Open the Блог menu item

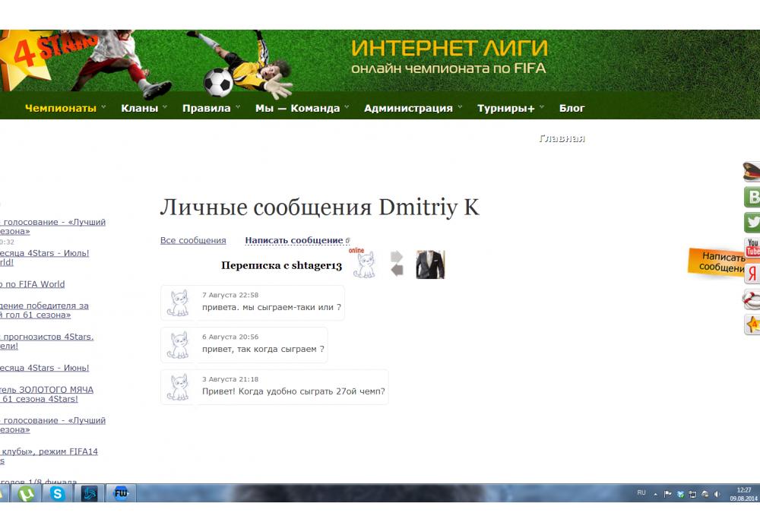572,108
